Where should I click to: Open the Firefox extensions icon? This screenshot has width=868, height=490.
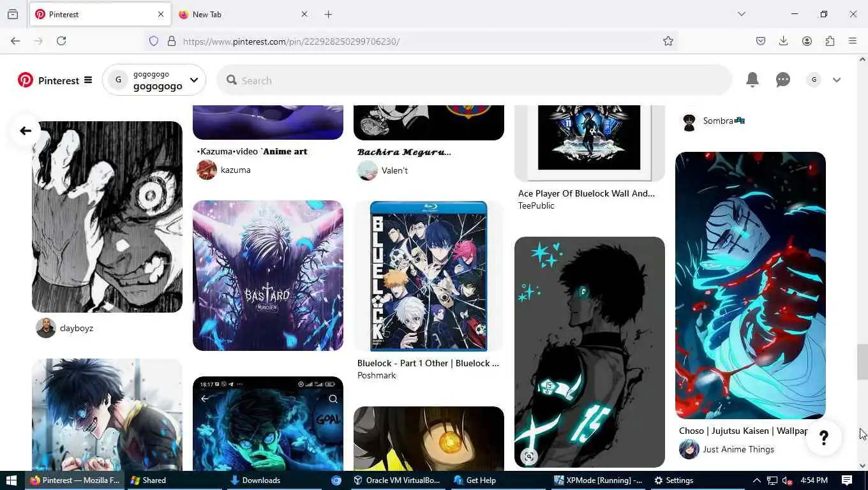[830, 41]
